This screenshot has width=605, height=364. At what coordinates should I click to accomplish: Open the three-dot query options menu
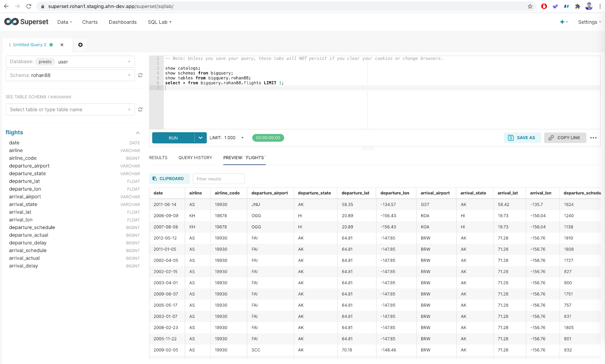pos(593,138)
